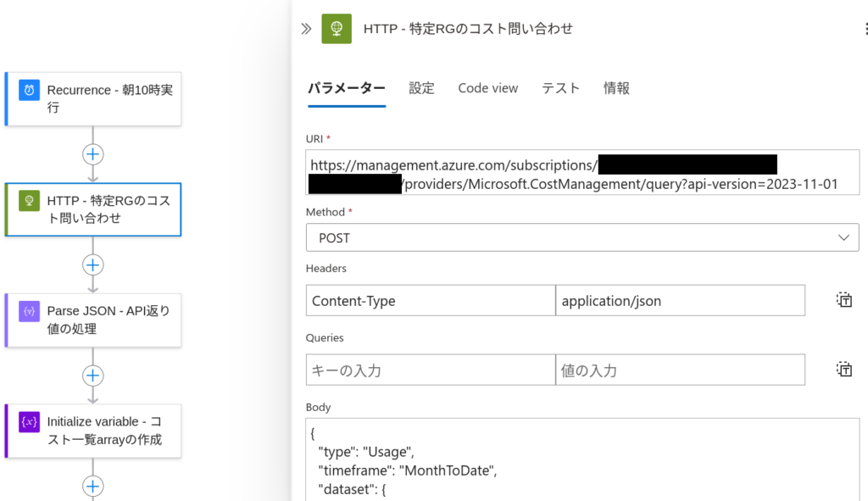
Task: Click the Method label
Action: (x=325, y=212)
